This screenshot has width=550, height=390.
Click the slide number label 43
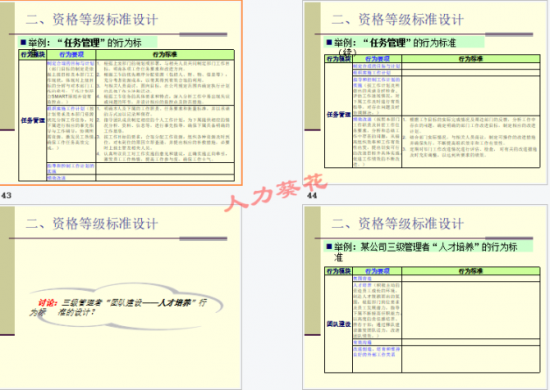pos(6,195)
